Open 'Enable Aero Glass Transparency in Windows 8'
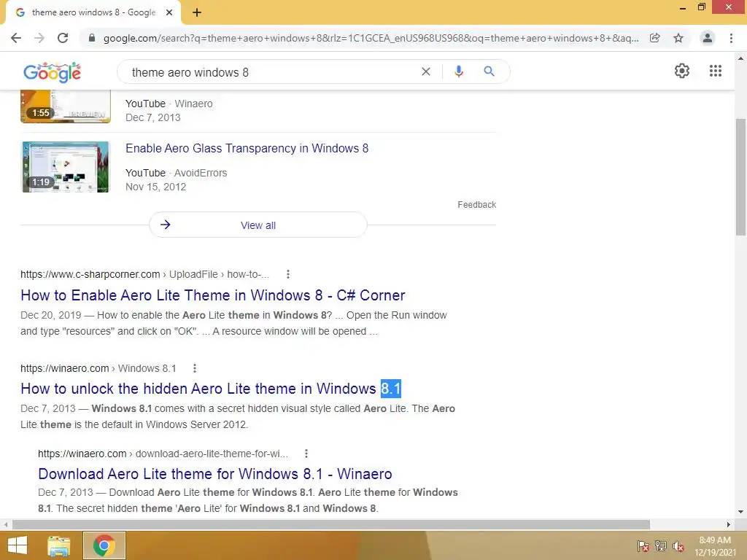747x560 pixels. coord(247,148)
